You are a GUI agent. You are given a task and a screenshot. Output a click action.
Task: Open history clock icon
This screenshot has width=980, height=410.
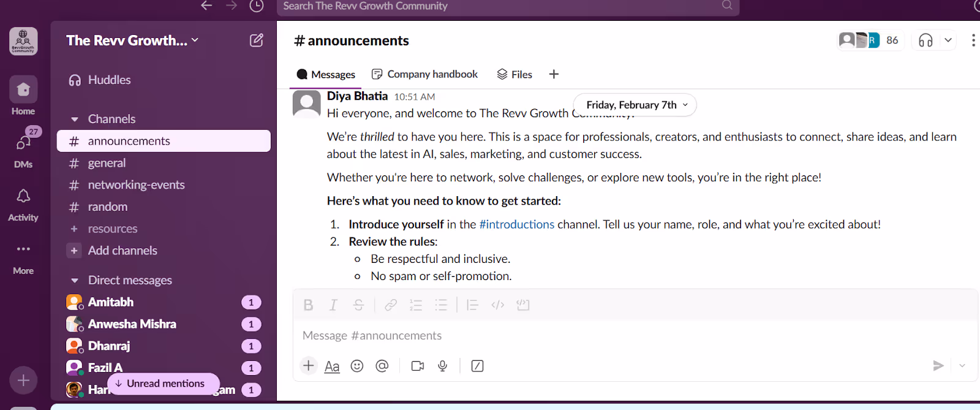click(x=257, y=6)
